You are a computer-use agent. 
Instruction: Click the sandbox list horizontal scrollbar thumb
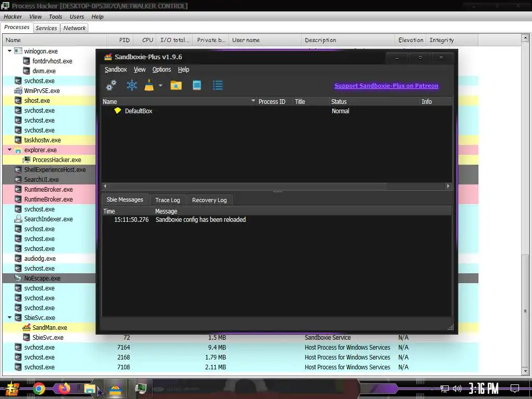[x=248, y=186]
